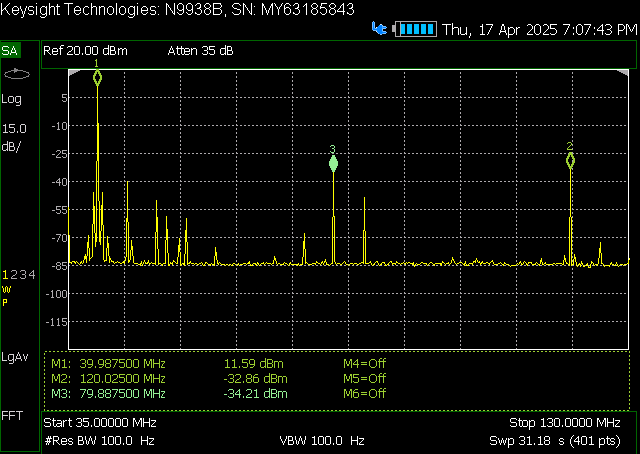Click the Log scale type label
Image resolution: width=640 pixels, height=454 pixels.
11,99
